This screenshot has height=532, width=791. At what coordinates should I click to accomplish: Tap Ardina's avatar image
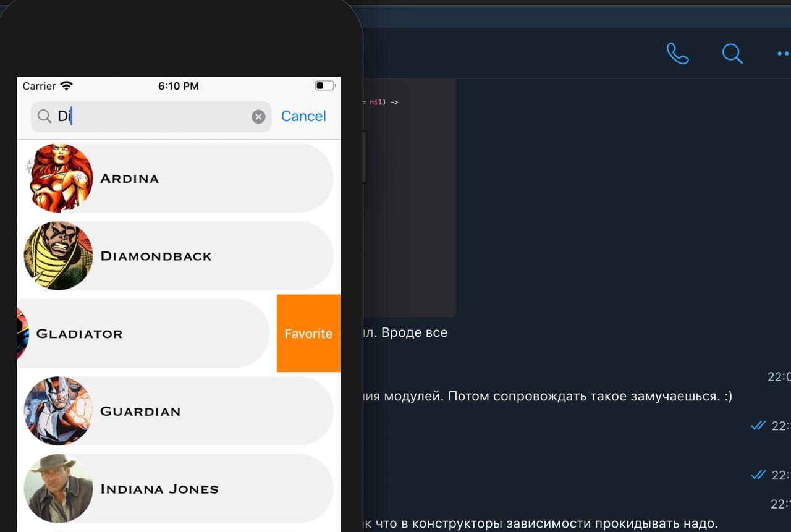tap(59, 178)
